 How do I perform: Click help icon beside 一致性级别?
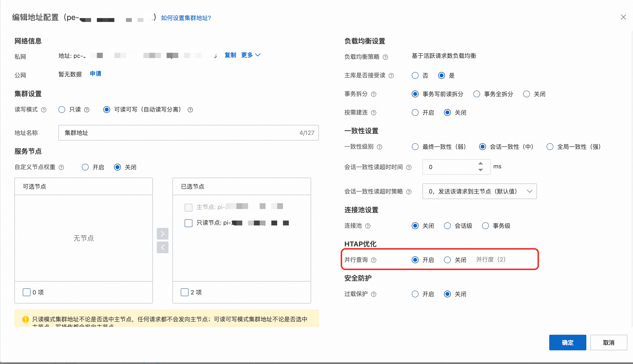tap(380, 147)
